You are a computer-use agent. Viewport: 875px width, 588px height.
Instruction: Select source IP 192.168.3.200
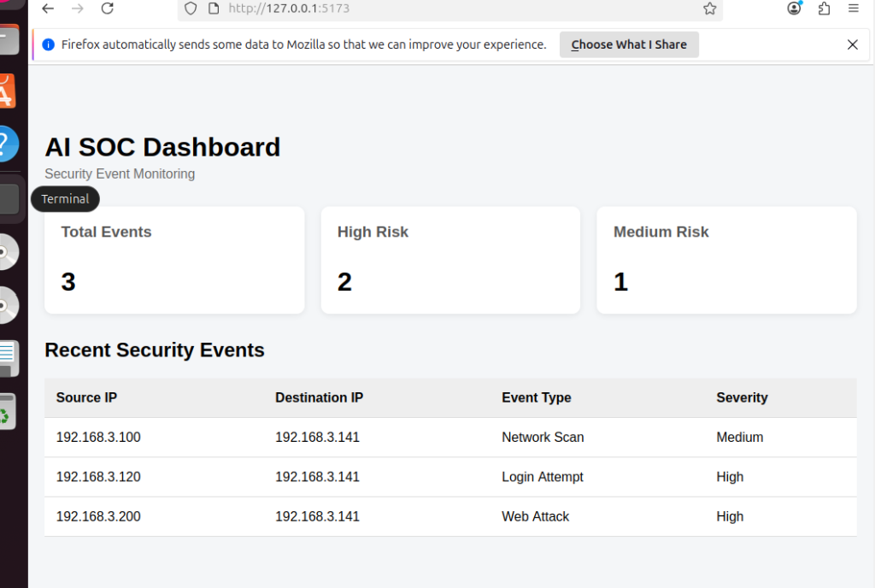point(98,516)
